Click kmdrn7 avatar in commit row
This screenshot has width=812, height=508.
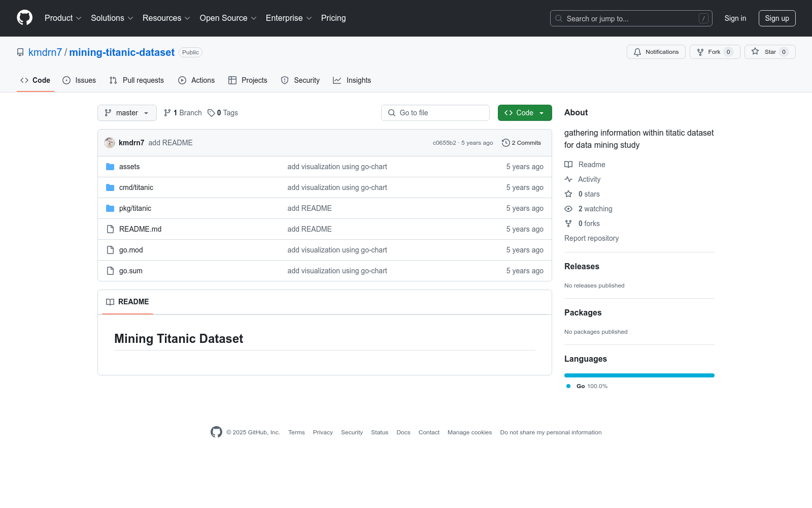point(110,143)
